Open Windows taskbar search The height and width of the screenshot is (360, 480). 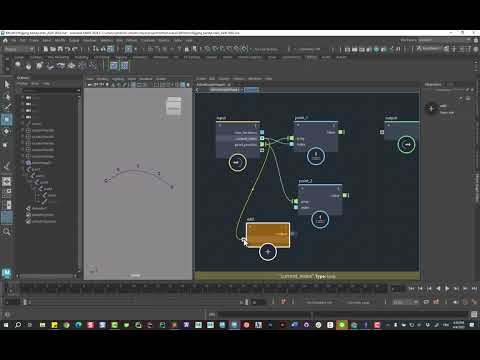(x=18, y=325)
